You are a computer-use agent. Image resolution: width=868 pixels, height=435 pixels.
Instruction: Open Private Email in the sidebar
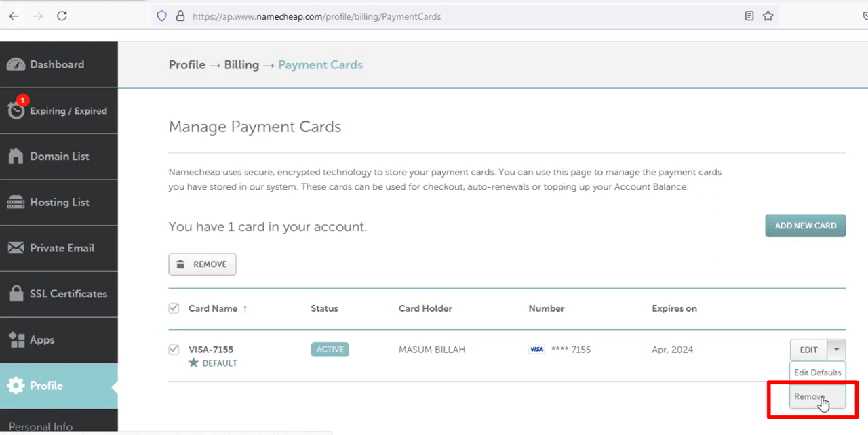59,248
